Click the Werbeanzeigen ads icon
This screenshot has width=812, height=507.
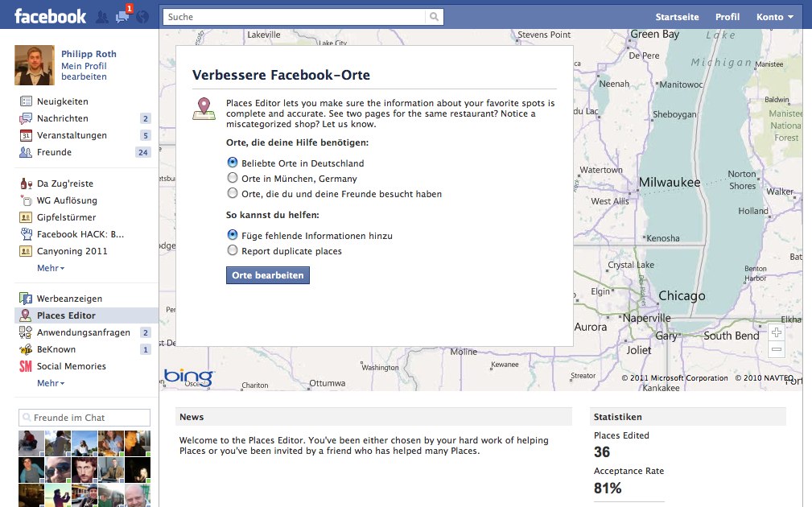pos(26,299)
